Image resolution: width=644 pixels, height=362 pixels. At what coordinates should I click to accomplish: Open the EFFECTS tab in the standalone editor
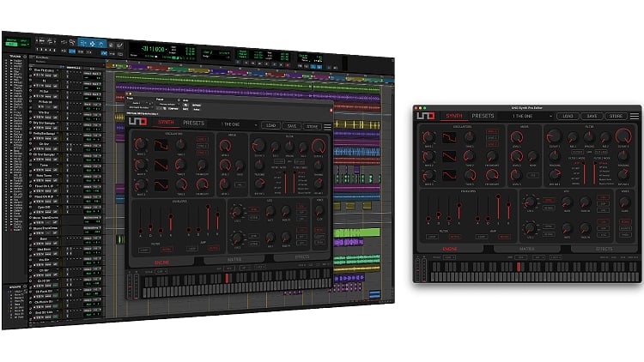[605, 249]
